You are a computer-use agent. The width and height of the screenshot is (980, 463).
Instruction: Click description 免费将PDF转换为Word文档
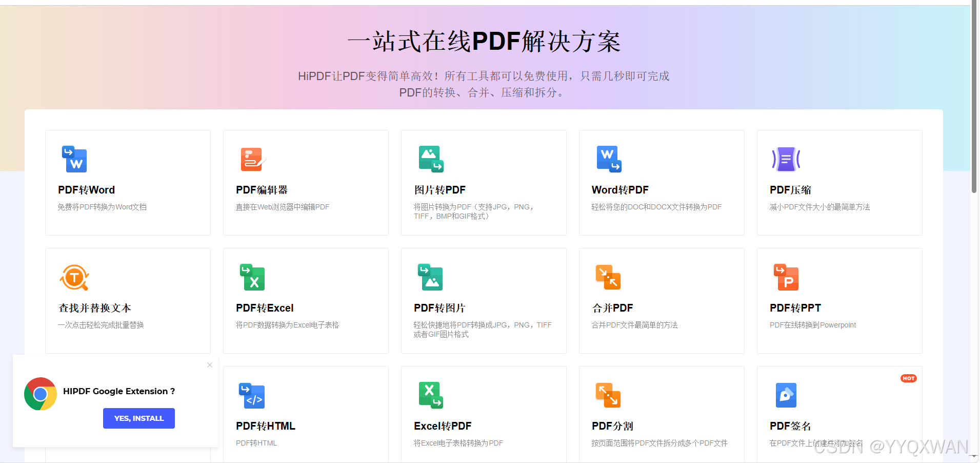(x=102, y=207)
